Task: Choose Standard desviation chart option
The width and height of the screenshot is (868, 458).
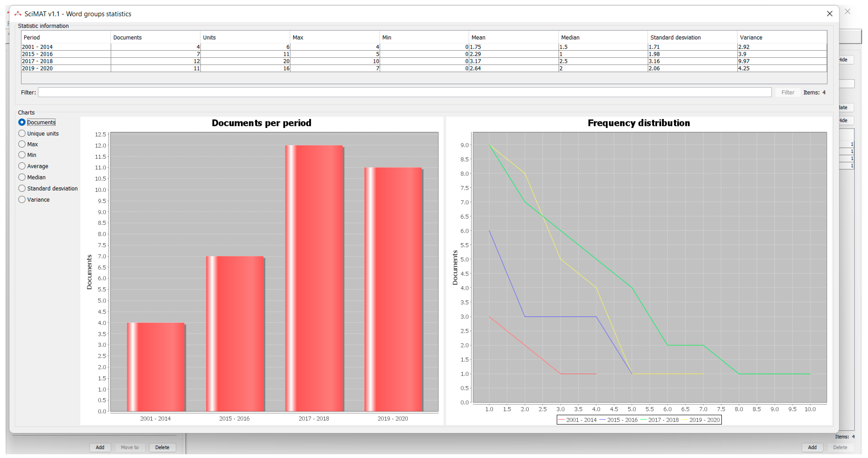Action: pyautogui.click(x=22, y=188)
